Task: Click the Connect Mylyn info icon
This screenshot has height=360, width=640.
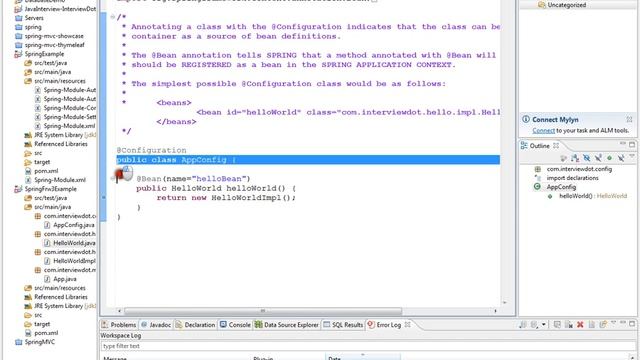Action: click(526, 119)
